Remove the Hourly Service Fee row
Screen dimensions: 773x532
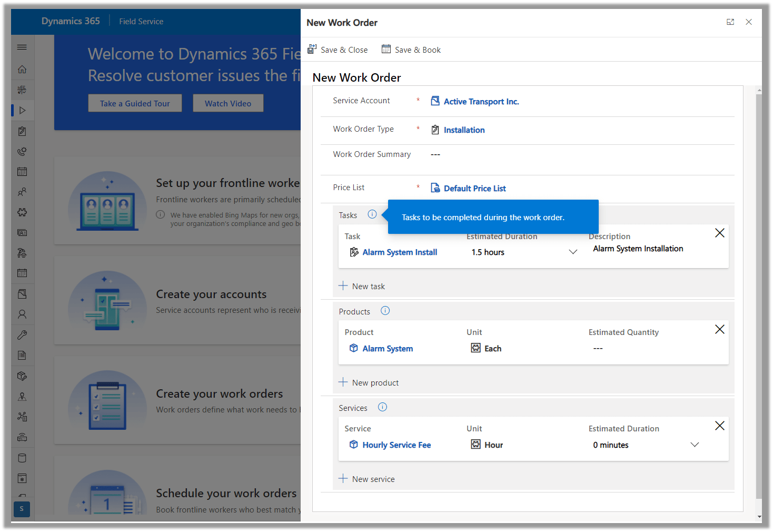pos(720,426)
